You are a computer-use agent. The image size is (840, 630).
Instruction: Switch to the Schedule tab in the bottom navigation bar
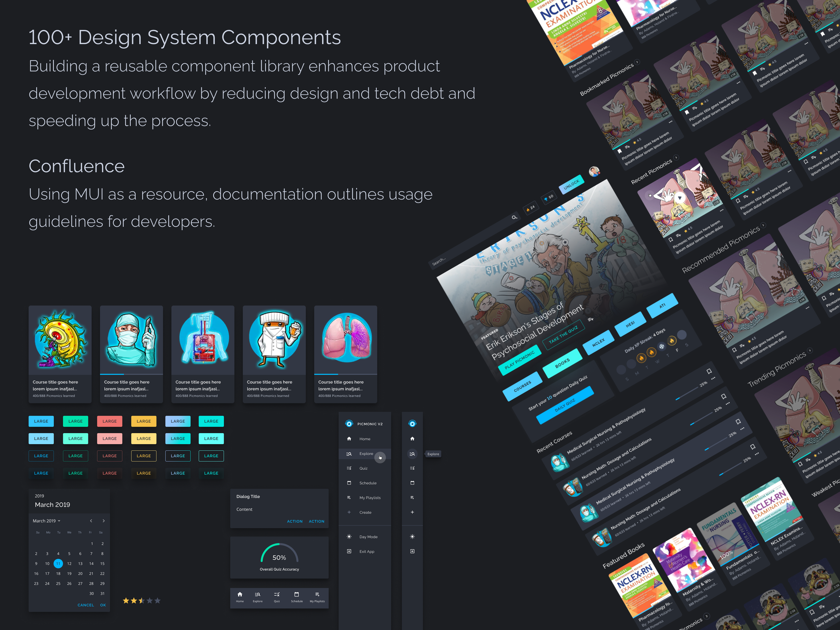[x=297, y=597]
